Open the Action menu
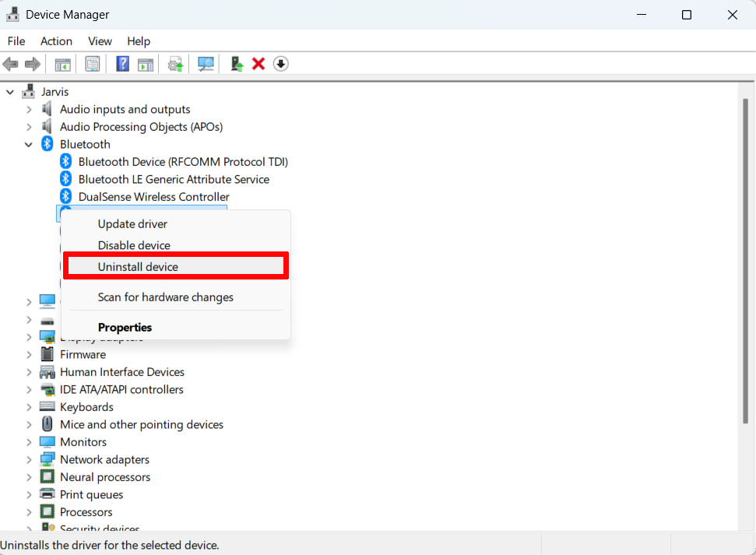Screen dimensions: 756x555 click(x=56, y=40)
